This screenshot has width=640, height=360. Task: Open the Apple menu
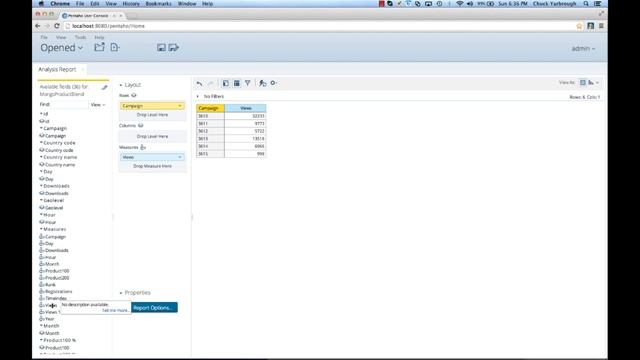click(x=41, y=4)
